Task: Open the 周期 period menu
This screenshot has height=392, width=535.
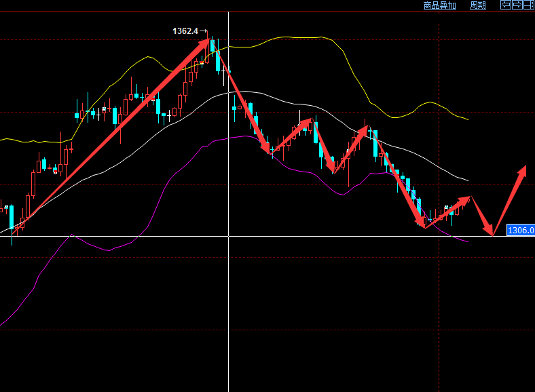Action: point(478,5)
